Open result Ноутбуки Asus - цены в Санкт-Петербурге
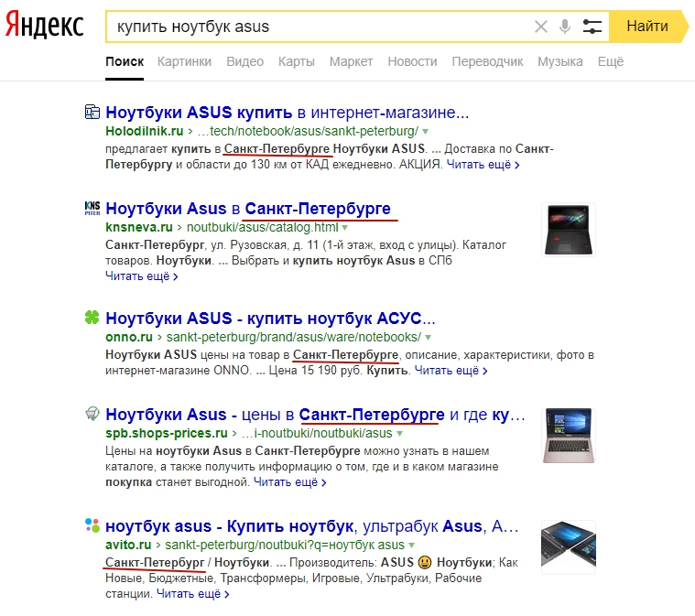This screenshot has width=695, height=616. [315, 415]
